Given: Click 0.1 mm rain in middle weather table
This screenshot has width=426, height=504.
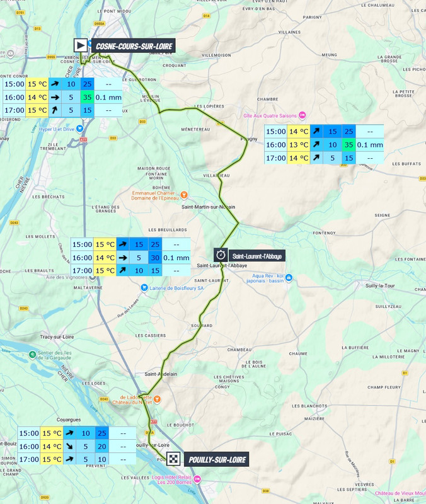Looking at the screenshot, I should click(176, 258).
